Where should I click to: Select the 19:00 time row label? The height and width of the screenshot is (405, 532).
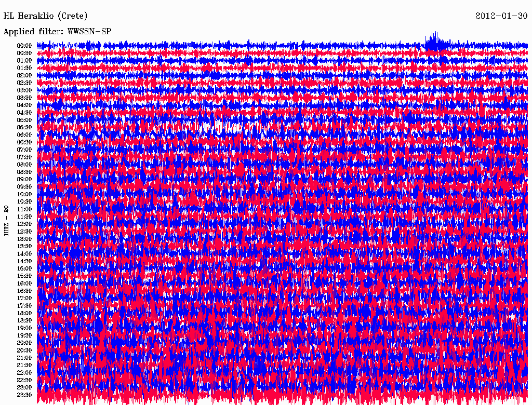[24, 328]
